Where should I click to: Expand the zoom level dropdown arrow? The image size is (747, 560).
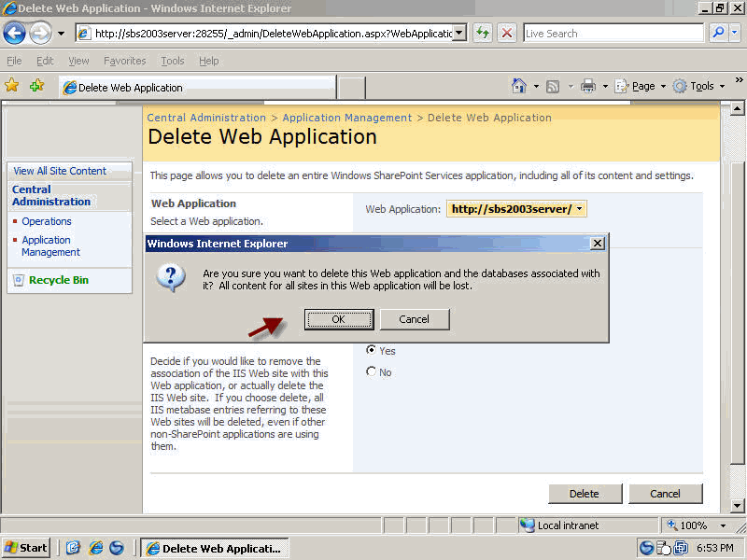[723, 525]
